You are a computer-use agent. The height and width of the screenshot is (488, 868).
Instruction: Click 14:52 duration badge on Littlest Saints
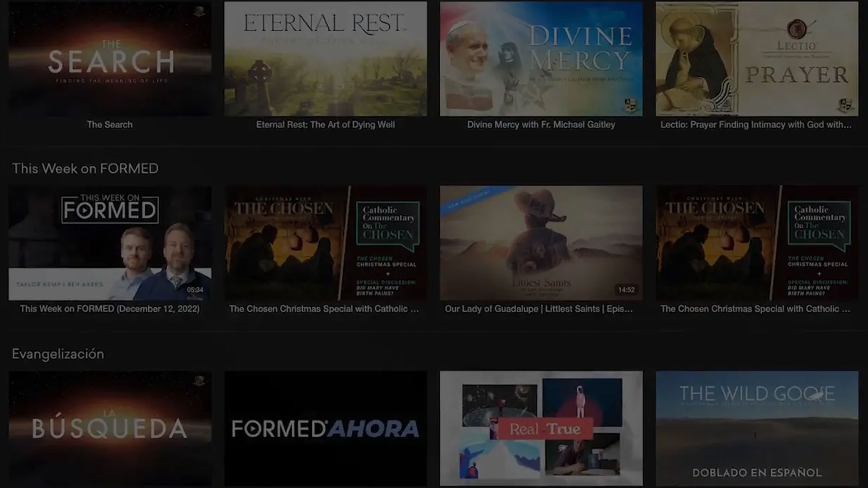pyautogui.click(x=626, y=290)
